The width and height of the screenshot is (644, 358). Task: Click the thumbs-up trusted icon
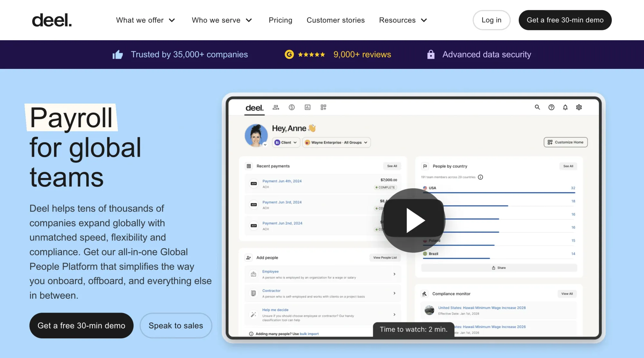(x=118, y=55)
